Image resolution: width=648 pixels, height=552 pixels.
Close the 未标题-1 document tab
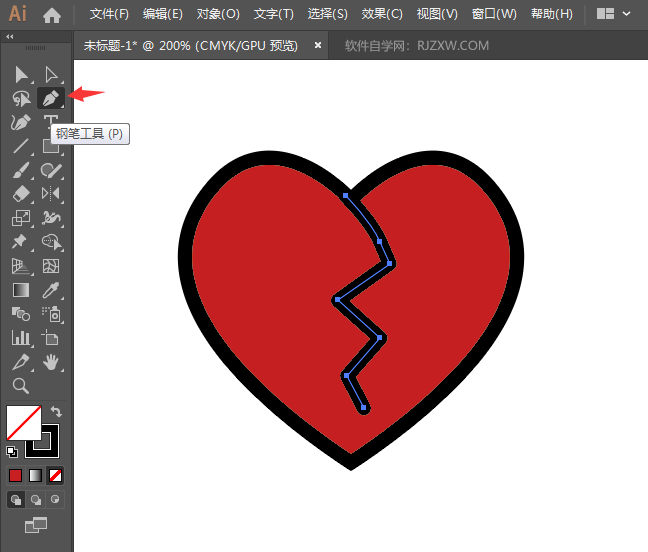[x=318, y=45]
